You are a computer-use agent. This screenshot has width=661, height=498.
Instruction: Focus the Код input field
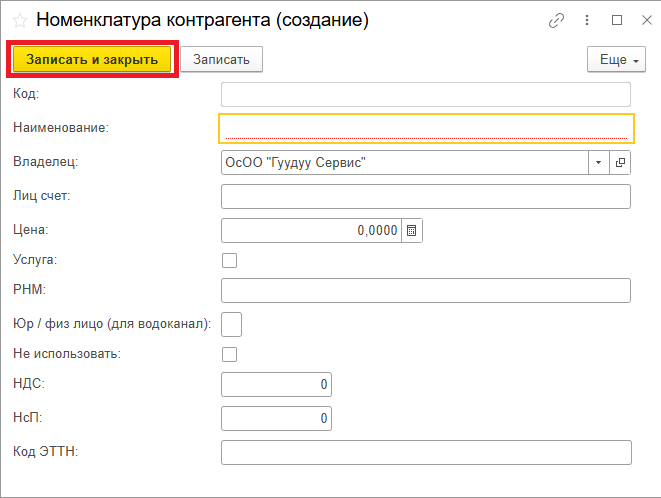[426, 94]
